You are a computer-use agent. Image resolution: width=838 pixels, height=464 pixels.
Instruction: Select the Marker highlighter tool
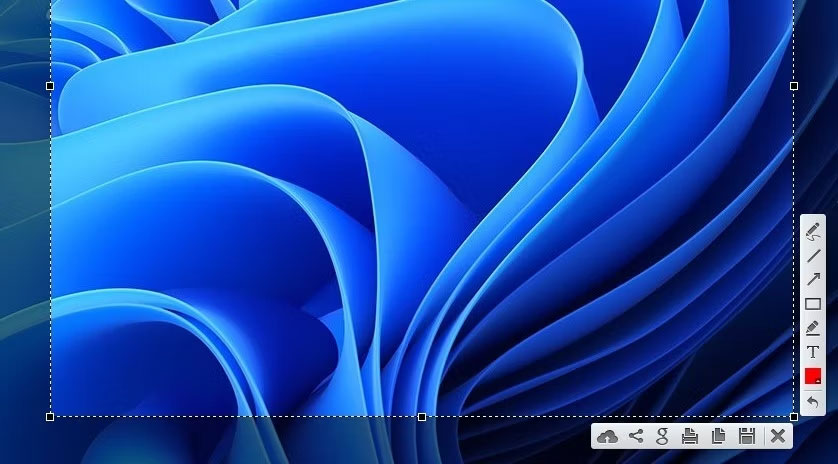point(813,328)
